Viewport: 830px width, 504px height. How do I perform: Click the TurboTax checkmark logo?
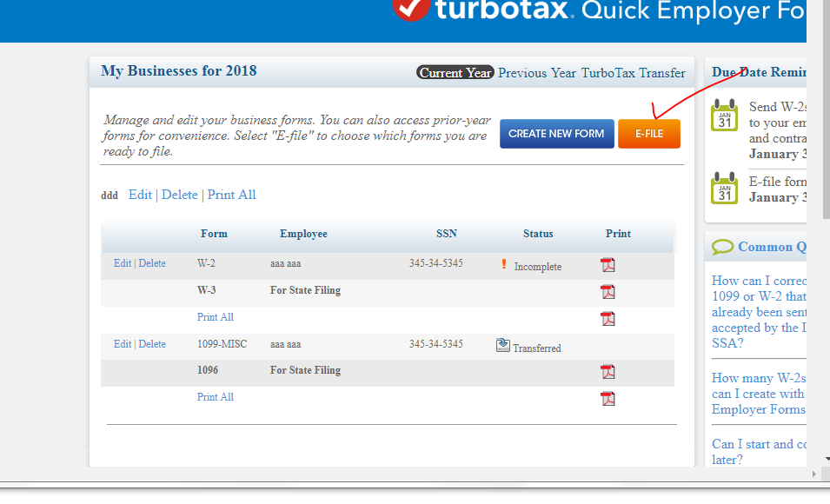(411, 9)
